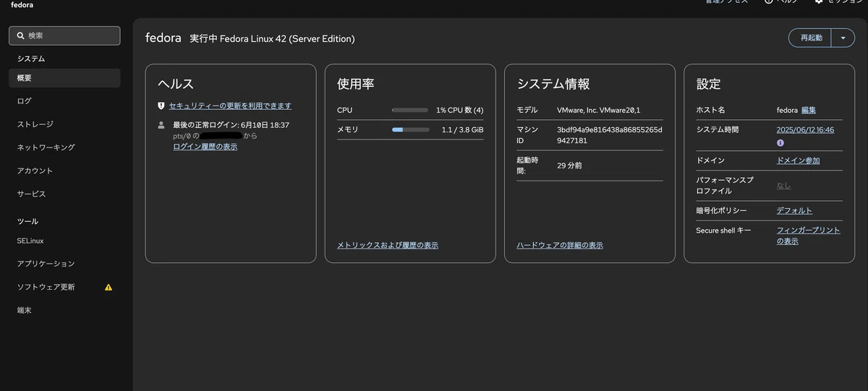Click the uptime value 29 分前
This screenshot has width=868, height=391.
[569, 166]
